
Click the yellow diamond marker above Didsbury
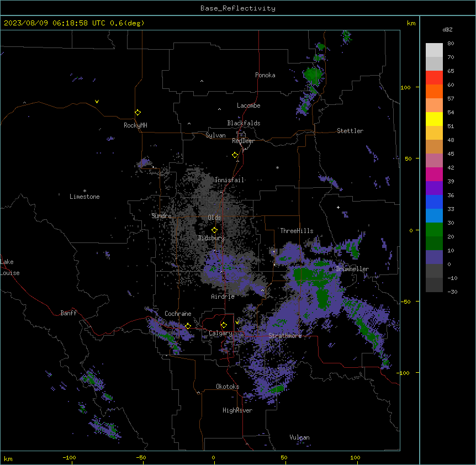coord(215,230)
